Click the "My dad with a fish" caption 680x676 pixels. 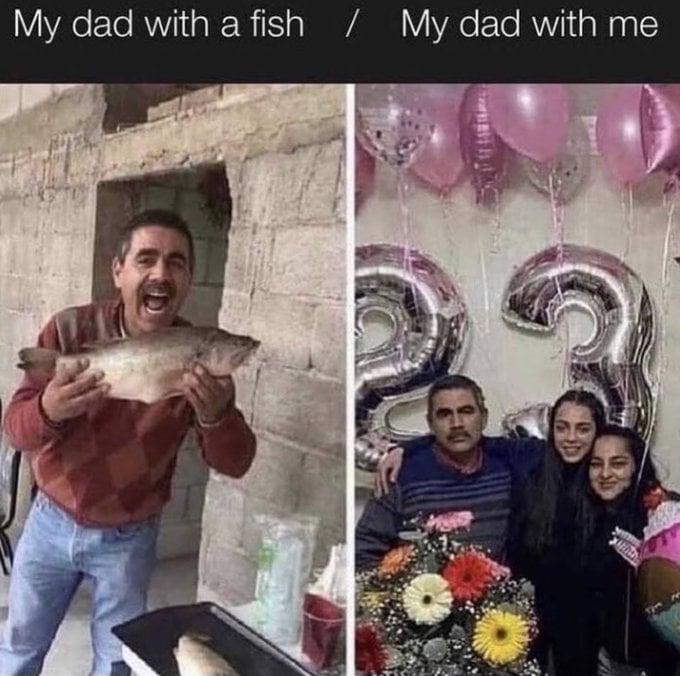click(x=159, y=25)
